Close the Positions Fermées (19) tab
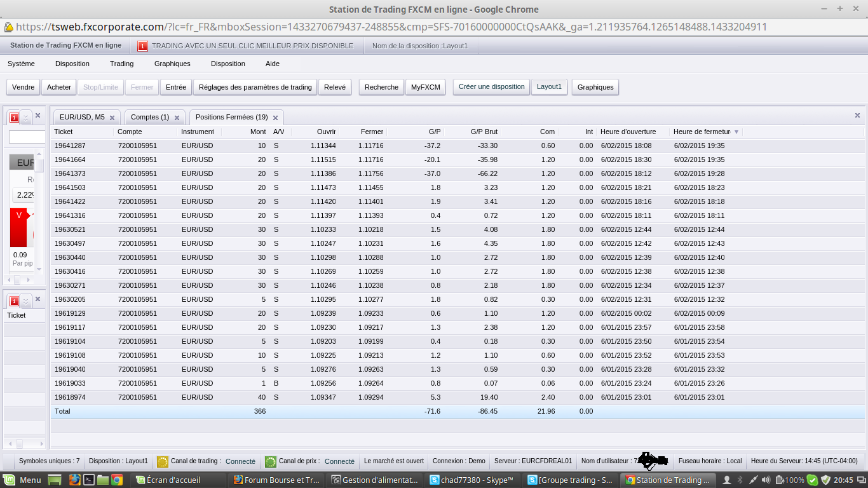868x488 pixels. click(275, 118)
